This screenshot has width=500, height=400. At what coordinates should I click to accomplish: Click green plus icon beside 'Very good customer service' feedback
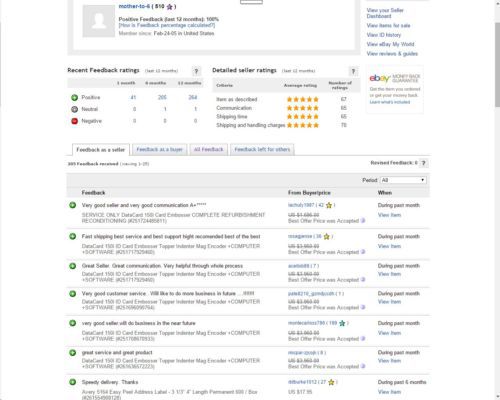pyautogui.click(x=73, y=294)
